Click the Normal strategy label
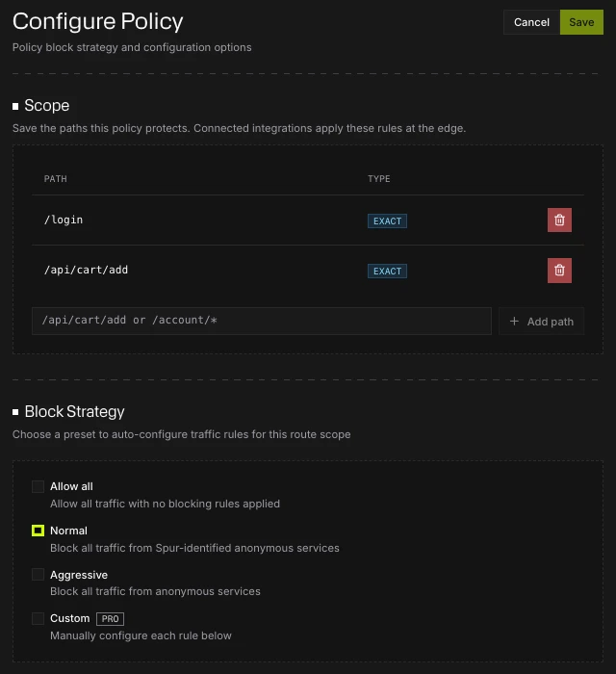Viewport: 616px width, 674px height. pyautogui.click(x=68, y=531)
